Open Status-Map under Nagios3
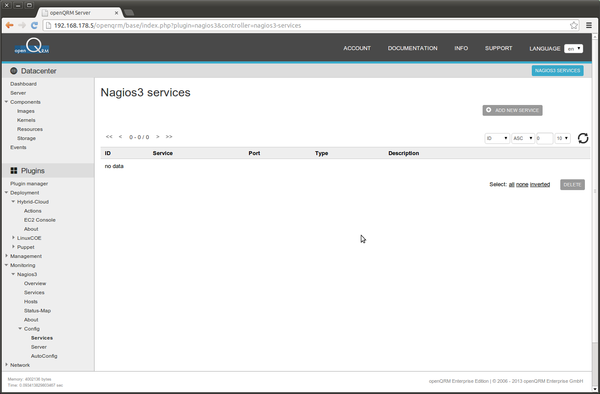The image size is (600, 394). tap(37, 311)
